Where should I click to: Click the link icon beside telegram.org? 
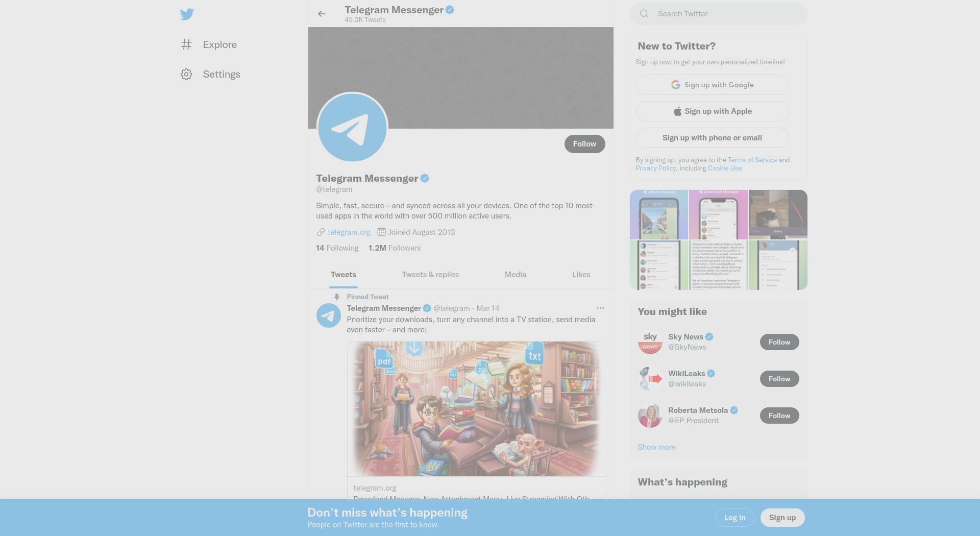(321, 232)
